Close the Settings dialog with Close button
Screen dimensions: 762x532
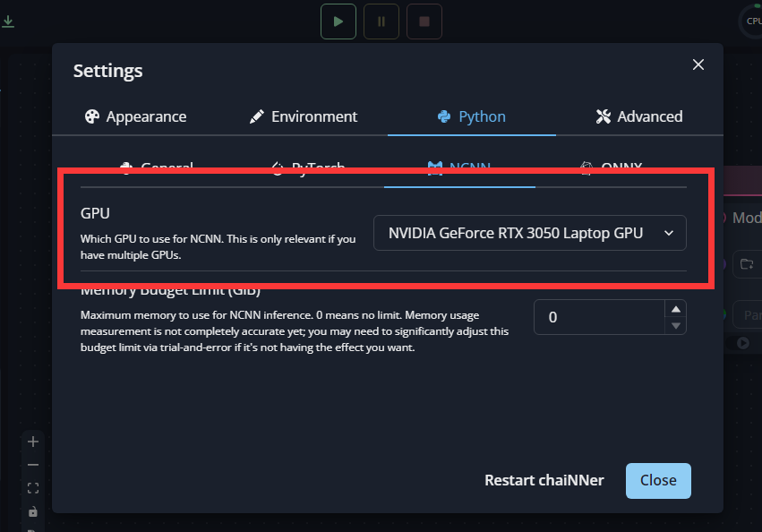658,480
